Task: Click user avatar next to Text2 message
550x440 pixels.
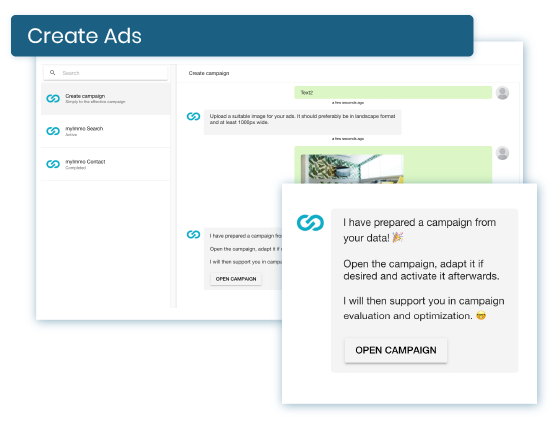Action: [x=502, y=93]
